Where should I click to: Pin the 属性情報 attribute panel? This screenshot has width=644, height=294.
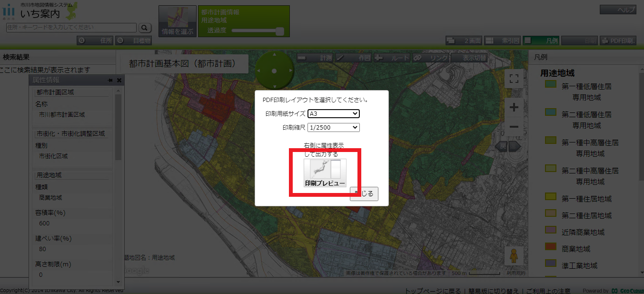coord(111,80)
